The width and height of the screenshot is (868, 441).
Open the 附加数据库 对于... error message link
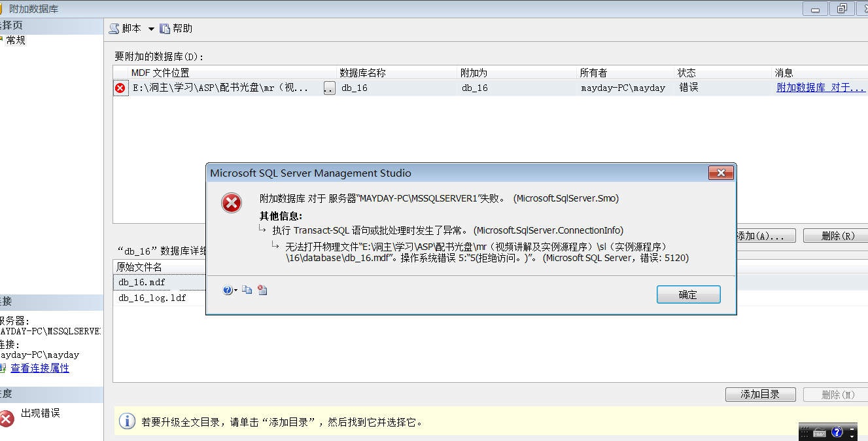821,88
